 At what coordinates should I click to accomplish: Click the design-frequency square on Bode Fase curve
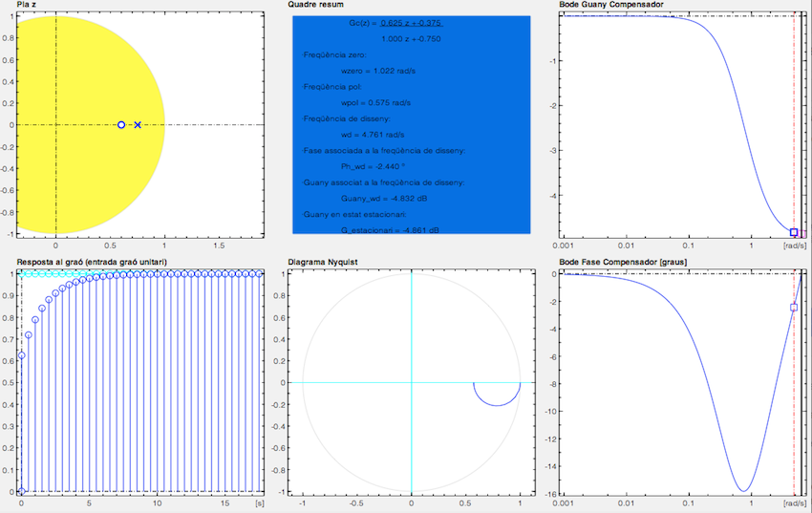tap(794, 308)
